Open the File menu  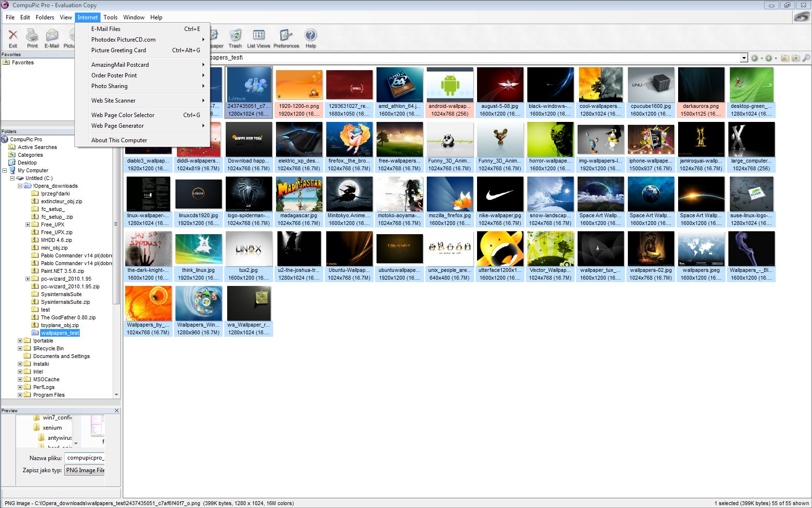coord(10,17)
